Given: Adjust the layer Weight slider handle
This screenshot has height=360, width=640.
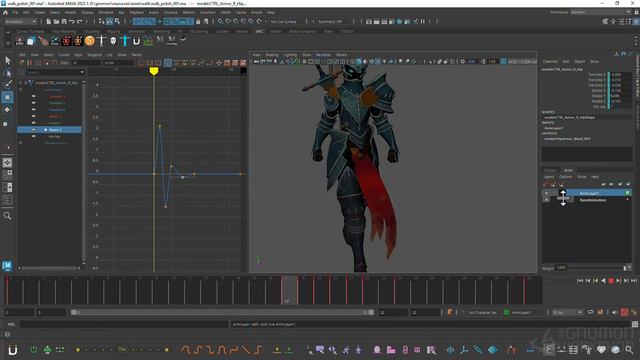Looking at the screenshot, I should (x=625, y=268).
